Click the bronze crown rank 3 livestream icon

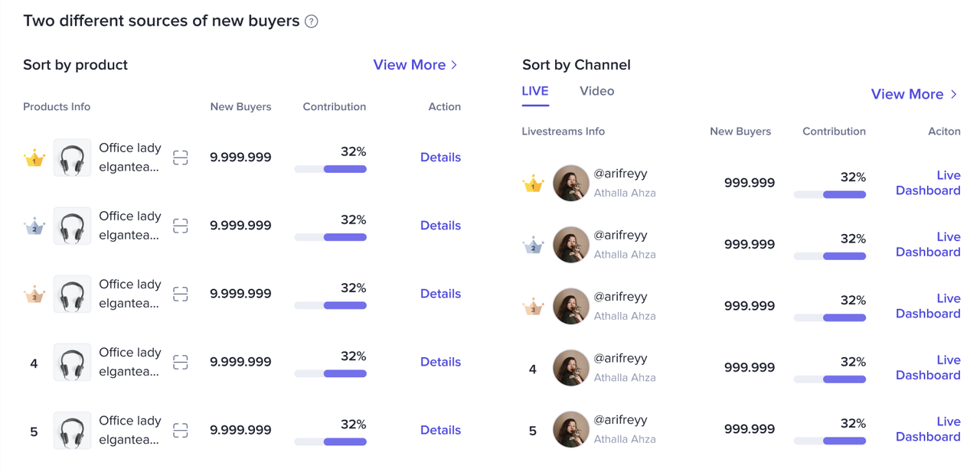[x=533, y=307]
